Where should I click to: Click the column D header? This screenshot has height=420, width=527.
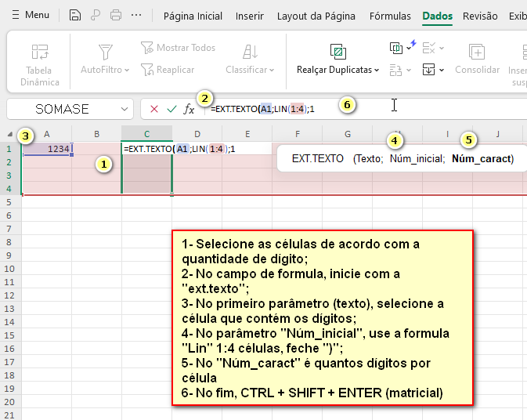coord(197,134)
